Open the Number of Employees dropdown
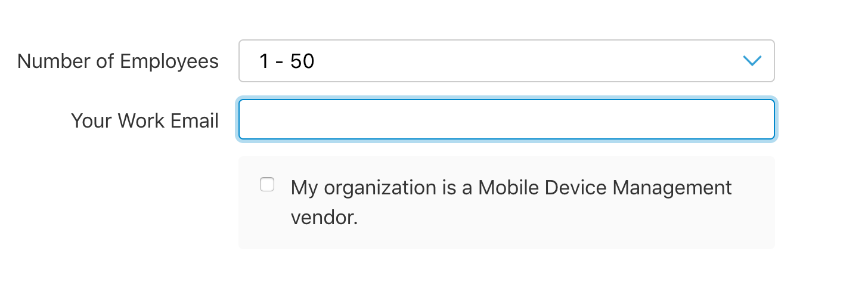Viewport: 868px width, 285px height. 507,61
